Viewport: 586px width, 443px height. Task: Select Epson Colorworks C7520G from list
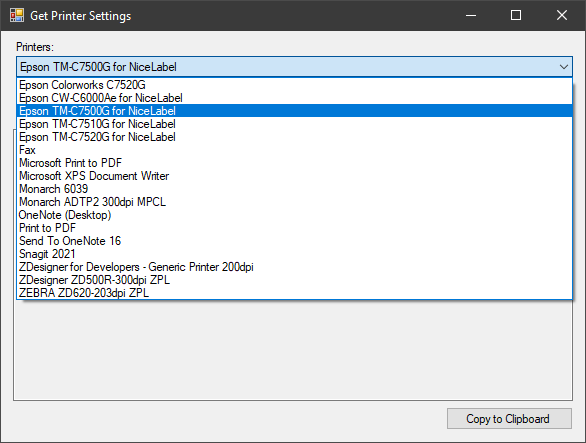(x=294, y=85)
